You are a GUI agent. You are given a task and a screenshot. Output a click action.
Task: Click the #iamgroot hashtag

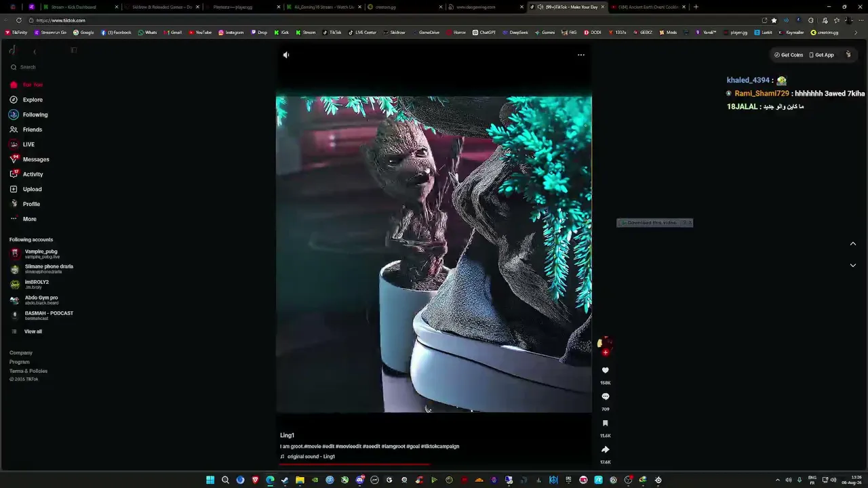[393, 447]
